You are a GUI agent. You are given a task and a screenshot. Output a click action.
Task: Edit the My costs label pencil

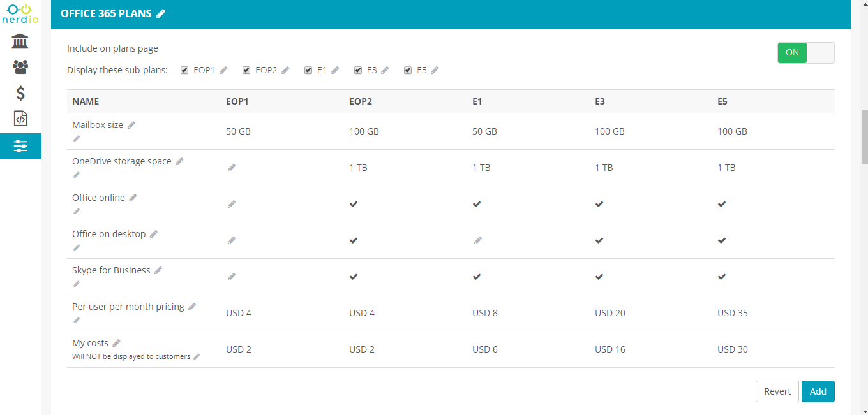click(116, 344)
